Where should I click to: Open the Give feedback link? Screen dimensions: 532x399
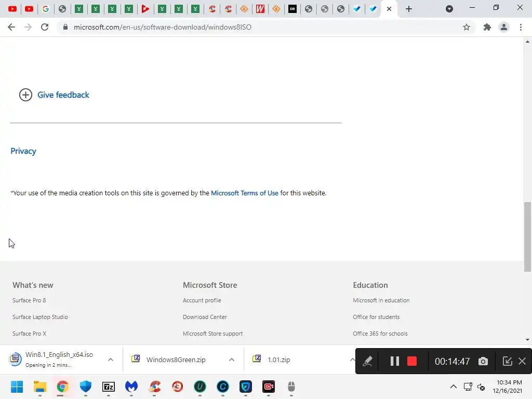(63, 95)
